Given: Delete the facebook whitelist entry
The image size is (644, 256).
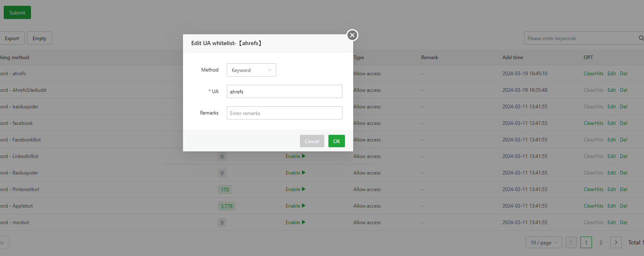Looking at the screenshot, I should pyautogui.click(x=623, y=123).
